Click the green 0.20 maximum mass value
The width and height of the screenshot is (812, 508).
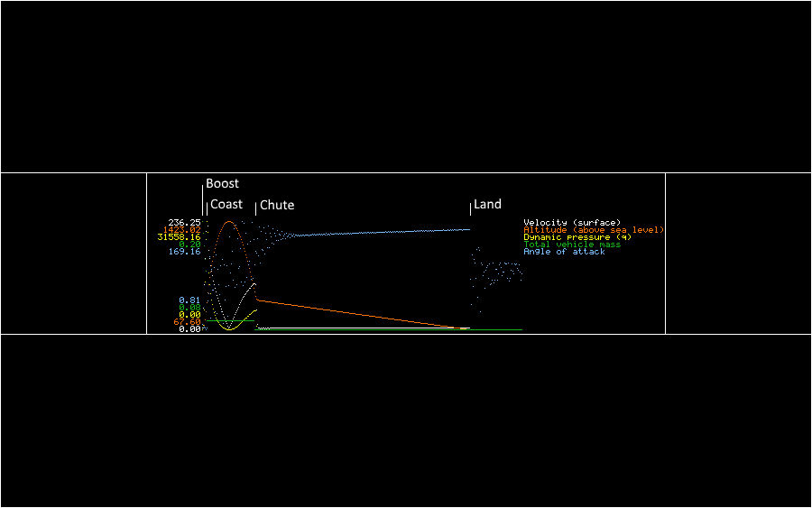pos(190,245)
